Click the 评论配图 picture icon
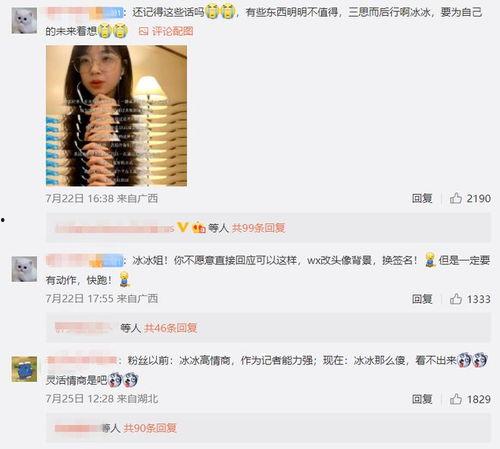This screenshot has width=500, height=449. click(x=143, y=31)
